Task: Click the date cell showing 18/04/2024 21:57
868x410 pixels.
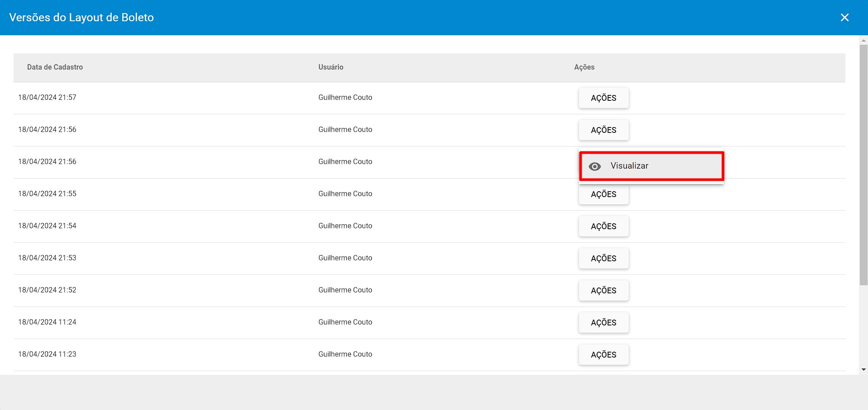Action: click(47, 98)
